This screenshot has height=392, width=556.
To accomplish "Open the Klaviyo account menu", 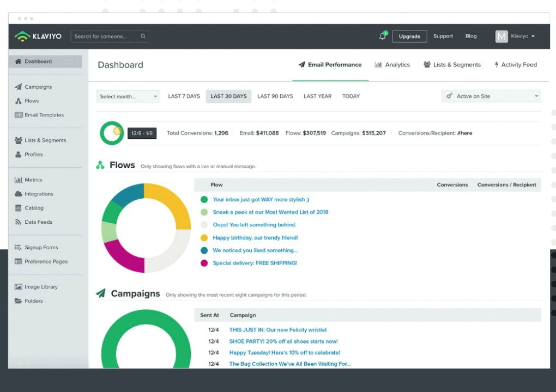I will tap(515, 36).
